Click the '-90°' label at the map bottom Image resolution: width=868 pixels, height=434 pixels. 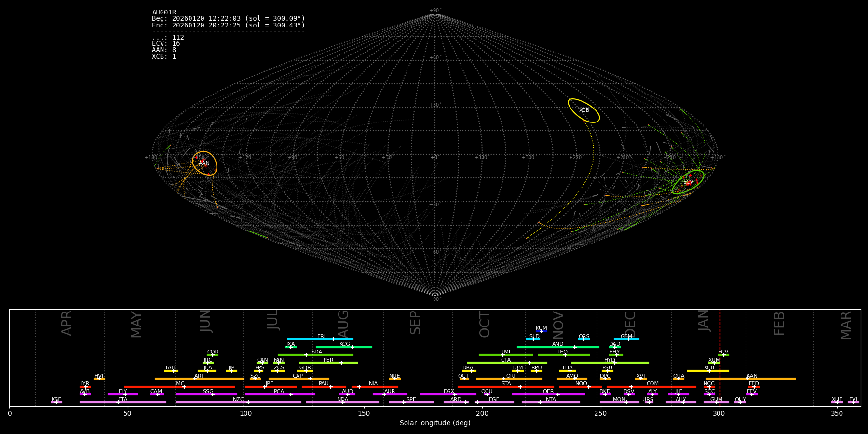435,299
